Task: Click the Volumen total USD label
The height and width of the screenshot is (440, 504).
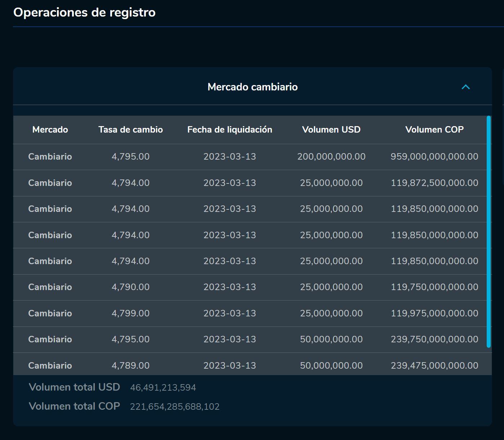Action: tap(74, 387)
